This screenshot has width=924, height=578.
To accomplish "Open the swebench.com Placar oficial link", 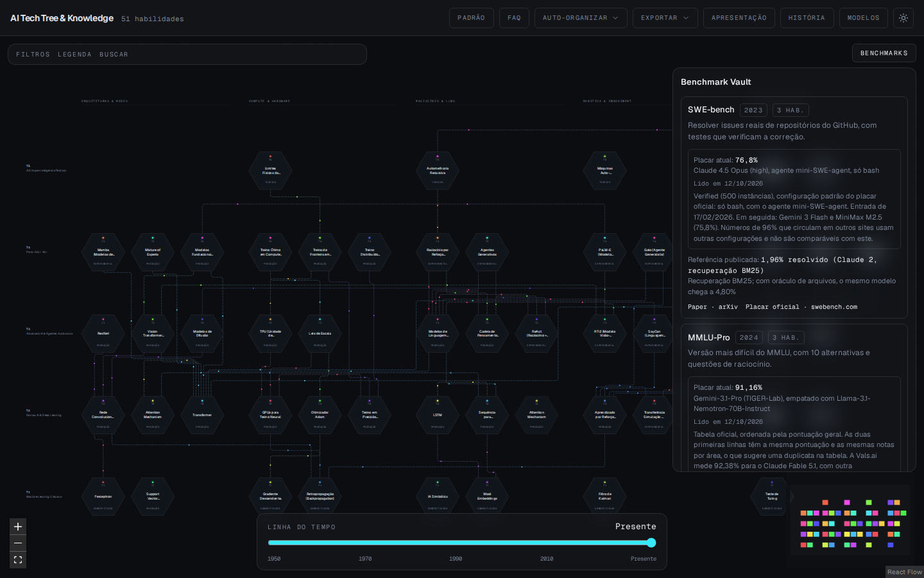I will click(x=801, y=307).
